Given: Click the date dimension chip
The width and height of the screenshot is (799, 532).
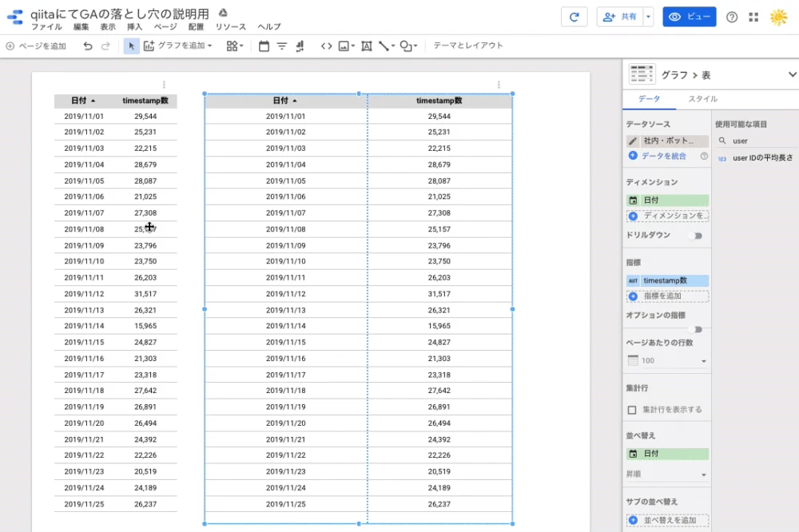Looking at the screenshot, I should coord(667,200).
